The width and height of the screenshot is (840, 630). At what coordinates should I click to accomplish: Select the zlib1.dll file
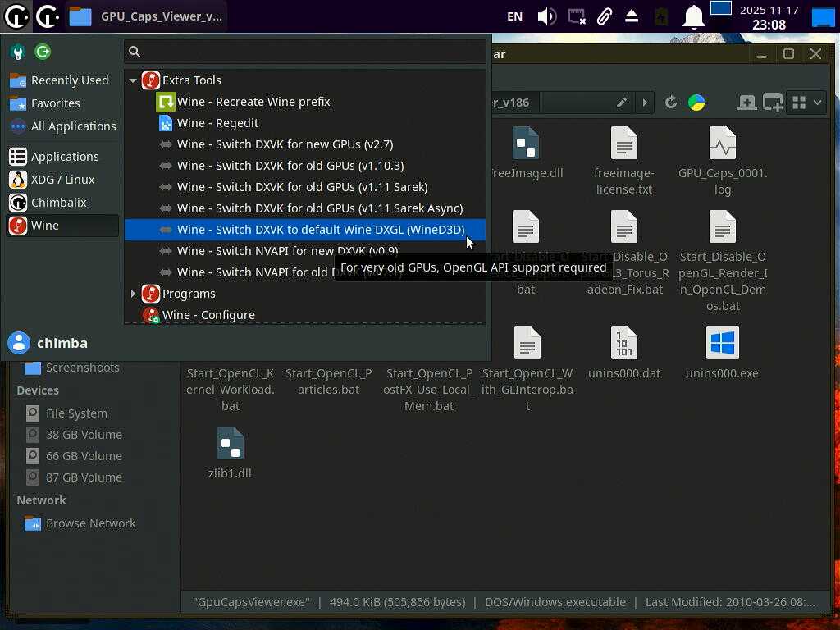tap(231, 453)
